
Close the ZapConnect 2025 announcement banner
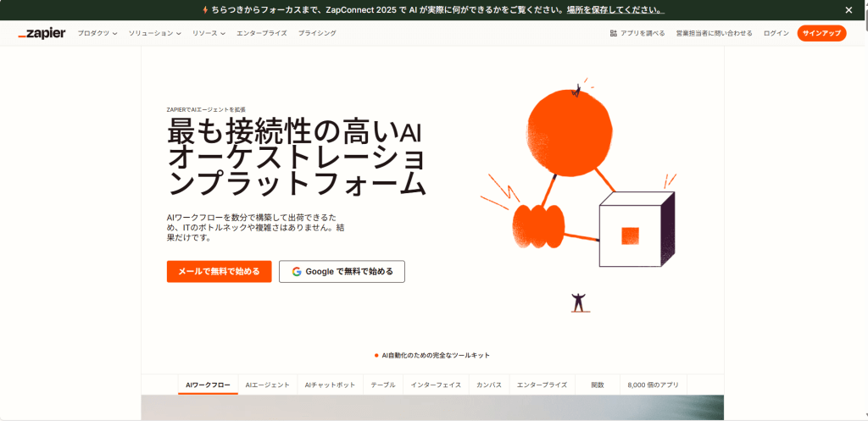849,10
